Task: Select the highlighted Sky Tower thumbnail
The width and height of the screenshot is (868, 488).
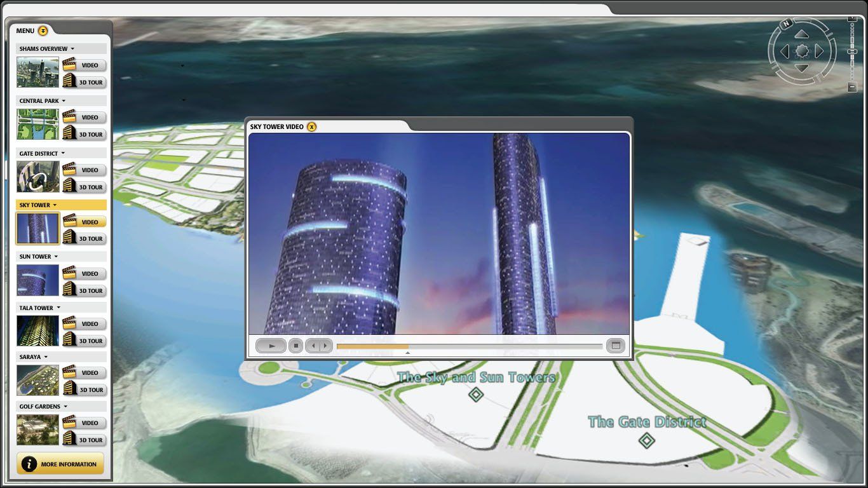Action: (x=37, y=229)
